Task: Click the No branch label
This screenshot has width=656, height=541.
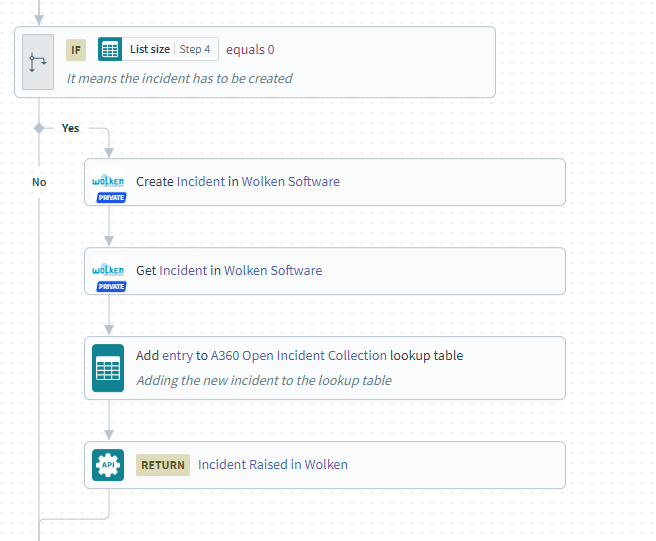Action: (x=39, y=182)
